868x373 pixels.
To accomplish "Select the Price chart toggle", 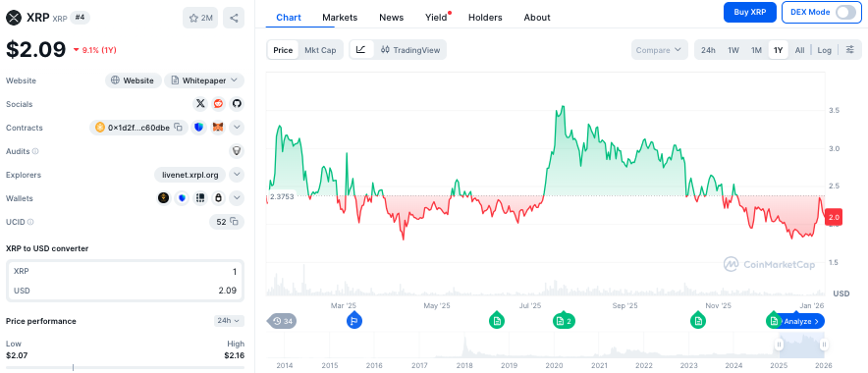I will pos(283,50).
